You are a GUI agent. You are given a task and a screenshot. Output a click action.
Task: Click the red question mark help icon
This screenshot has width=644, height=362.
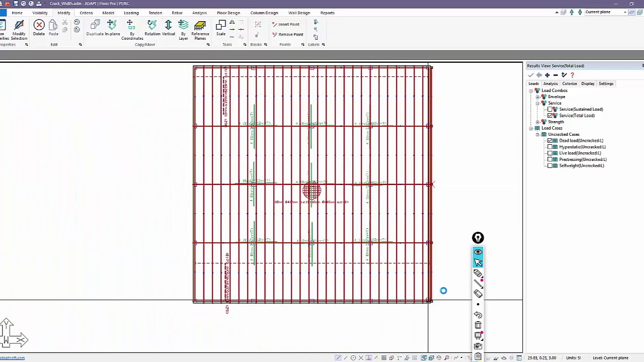[572, 75]
